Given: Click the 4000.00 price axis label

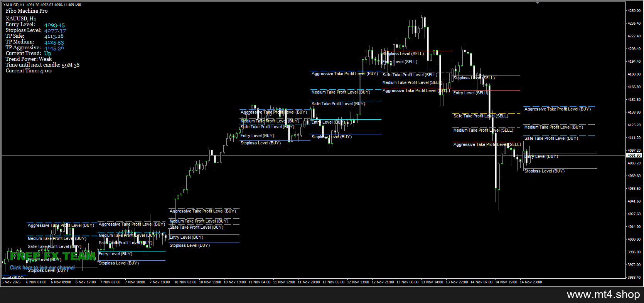Looking at the screenshot, I should click(634, 239).
